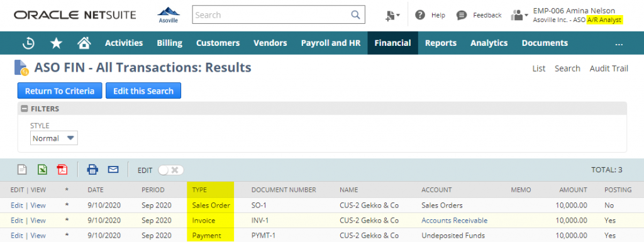Toggle the inline EDIT switch
The width and height of the screenshot is (644, 242).
(x=171, y=170)
